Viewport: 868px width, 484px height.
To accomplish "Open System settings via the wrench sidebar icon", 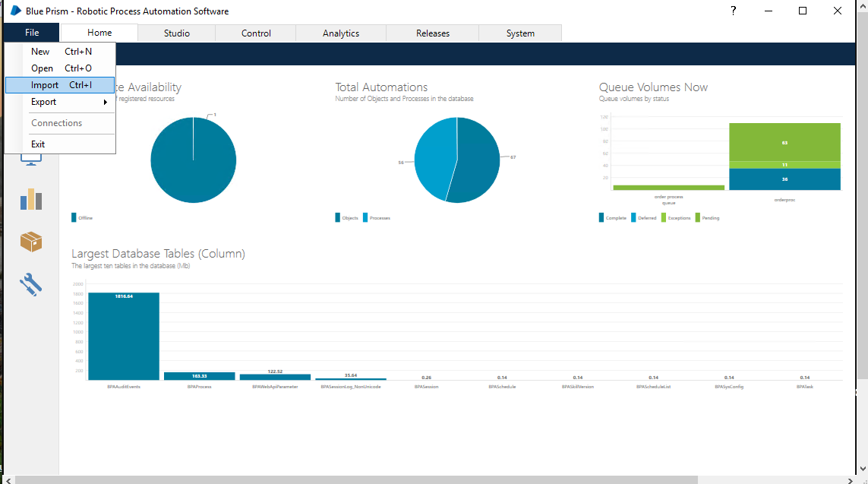I will click(31, 284).
